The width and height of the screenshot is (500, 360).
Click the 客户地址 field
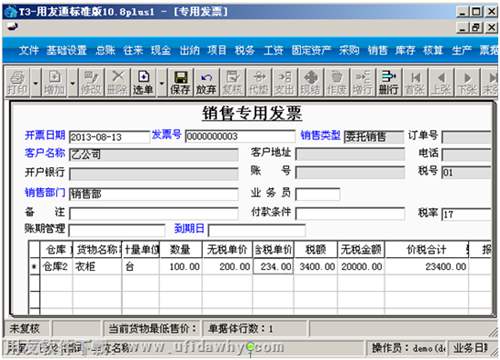click(350, 155)
